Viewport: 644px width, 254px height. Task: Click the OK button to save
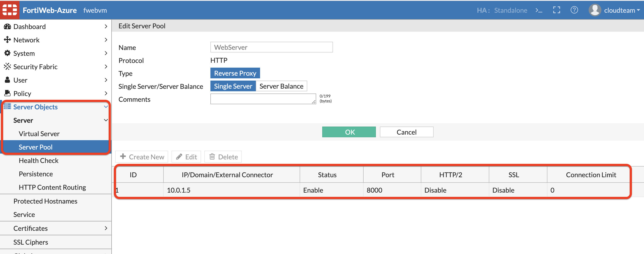(x=349, y=131)
